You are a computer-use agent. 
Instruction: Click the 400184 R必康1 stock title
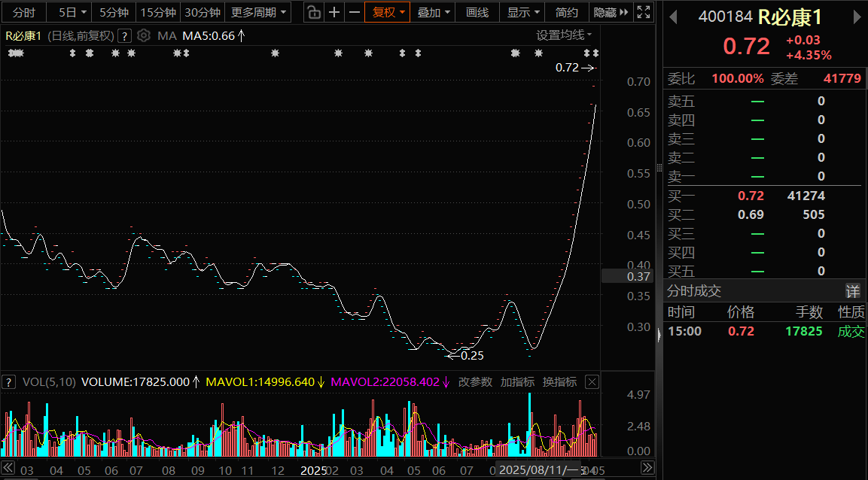[x=760, y=17]
